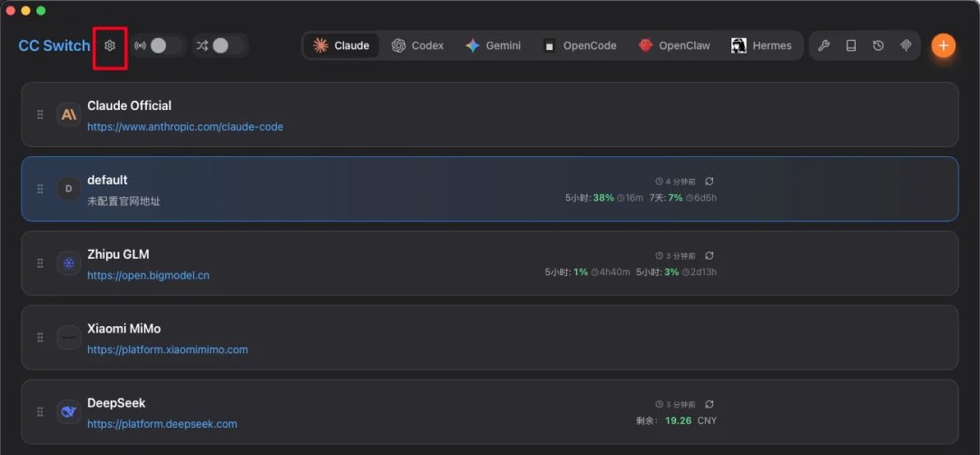This screenshot has height=455, width=980.
Task: Click the orange plus add button
Action: coord(944,45)
